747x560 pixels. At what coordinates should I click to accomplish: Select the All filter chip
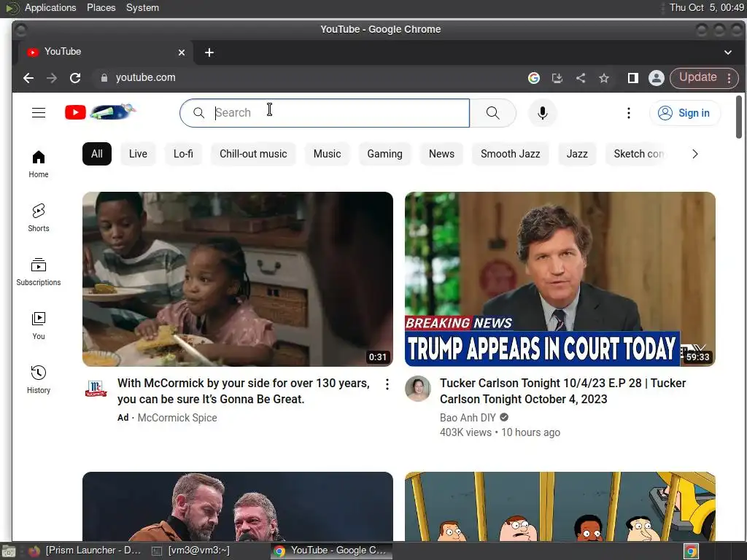tap(97, 154)
